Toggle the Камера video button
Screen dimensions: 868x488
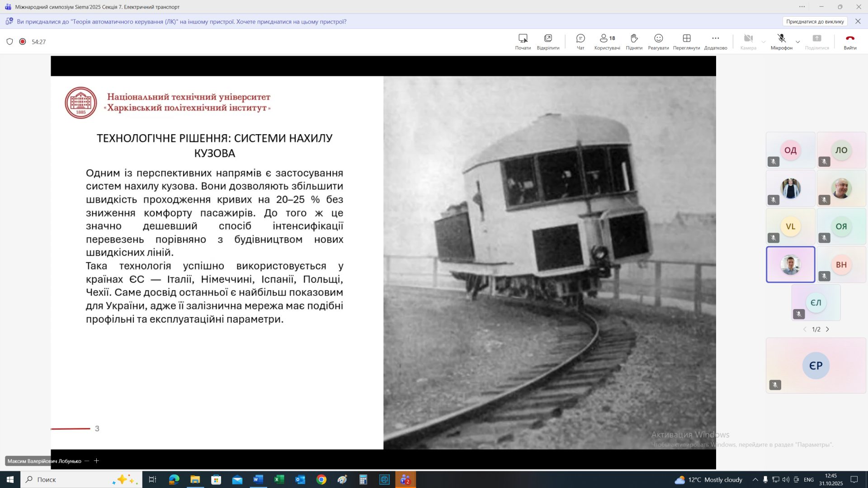(748, 41)
